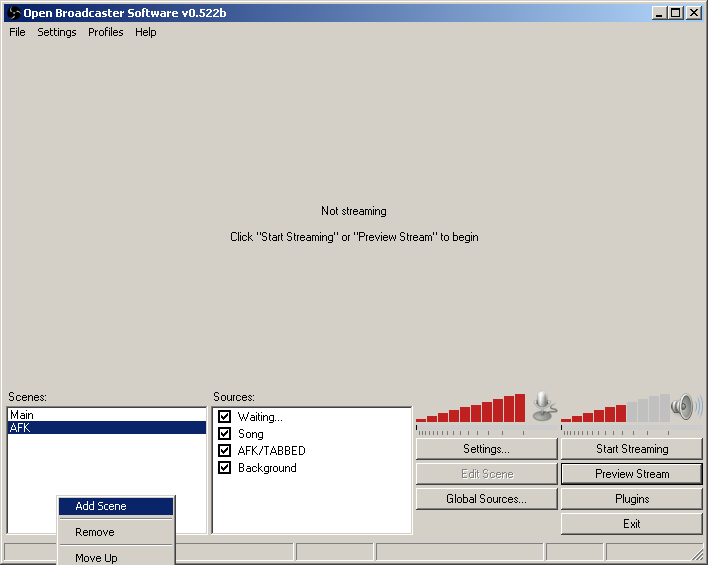The height and width of the screenshot is (565, 708).
Task: Disable the Background source checkbox
Action: pos(224,467)
